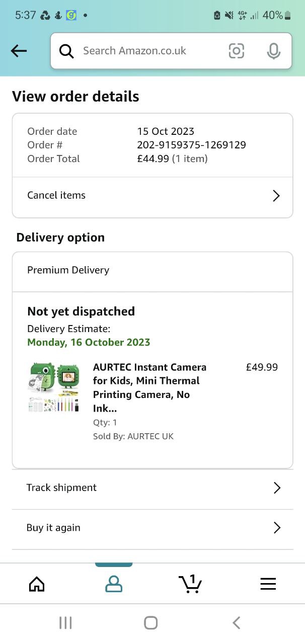Open Track shipment chevron arrow
The width and height of the screenshot is (305, 644).
pos(276,488)
